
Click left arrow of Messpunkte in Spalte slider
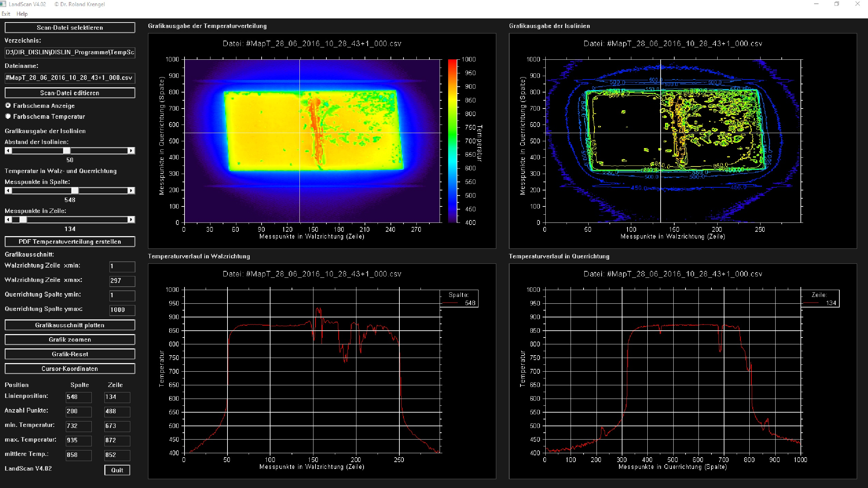click(x=9, y=190)
